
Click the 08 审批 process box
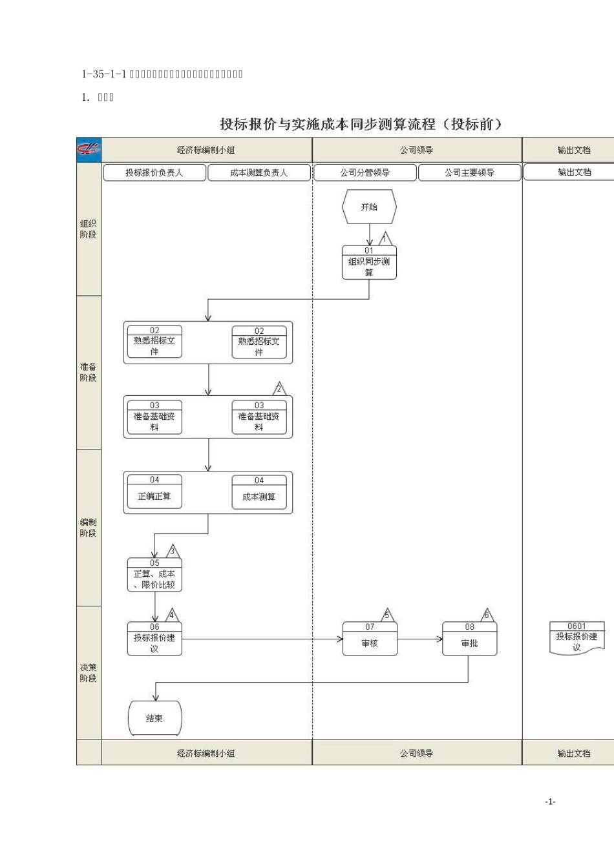[470, 639]
